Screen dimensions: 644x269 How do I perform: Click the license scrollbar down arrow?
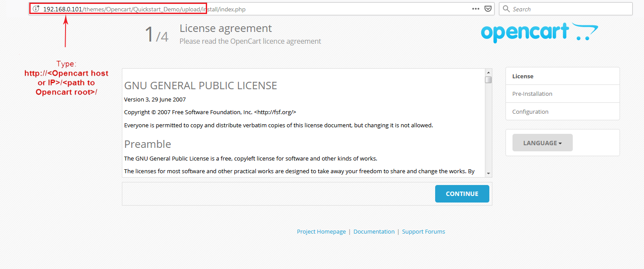[x=488, y=173]
